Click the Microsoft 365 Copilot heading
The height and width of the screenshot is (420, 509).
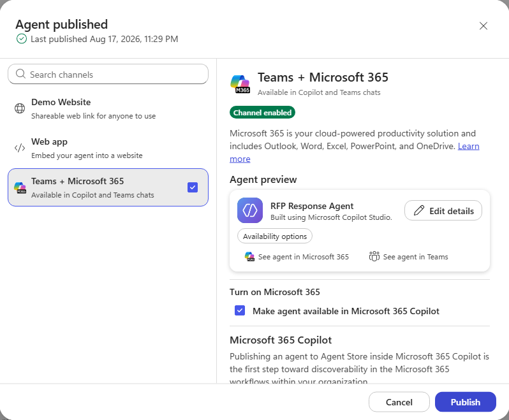[281, 340]
